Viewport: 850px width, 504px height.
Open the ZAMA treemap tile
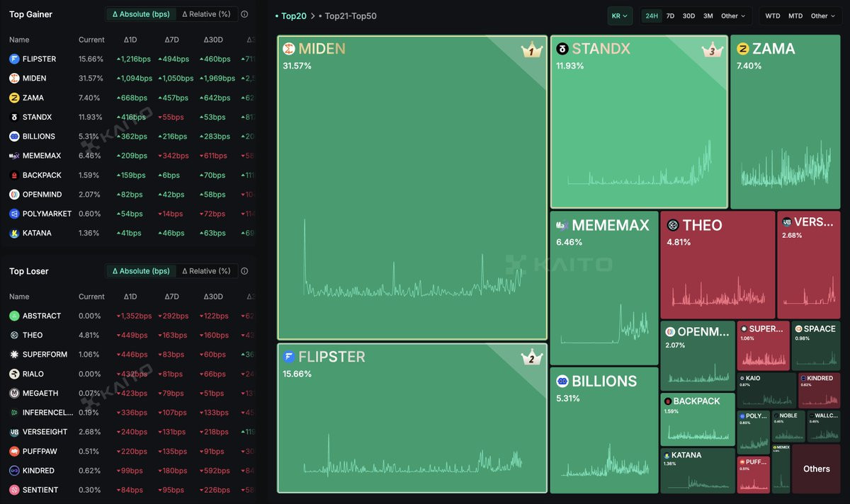(x=785, y=122)
